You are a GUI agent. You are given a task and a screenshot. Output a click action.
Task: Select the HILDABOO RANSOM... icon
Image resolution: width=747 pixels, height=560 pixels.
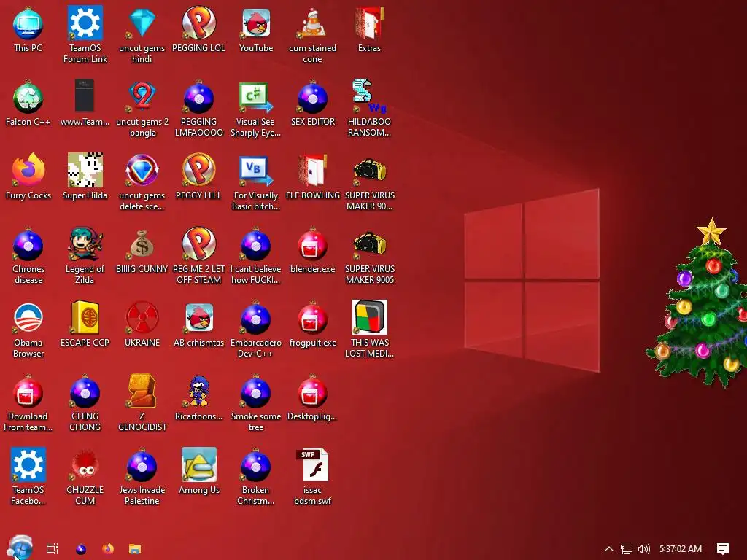369,109
